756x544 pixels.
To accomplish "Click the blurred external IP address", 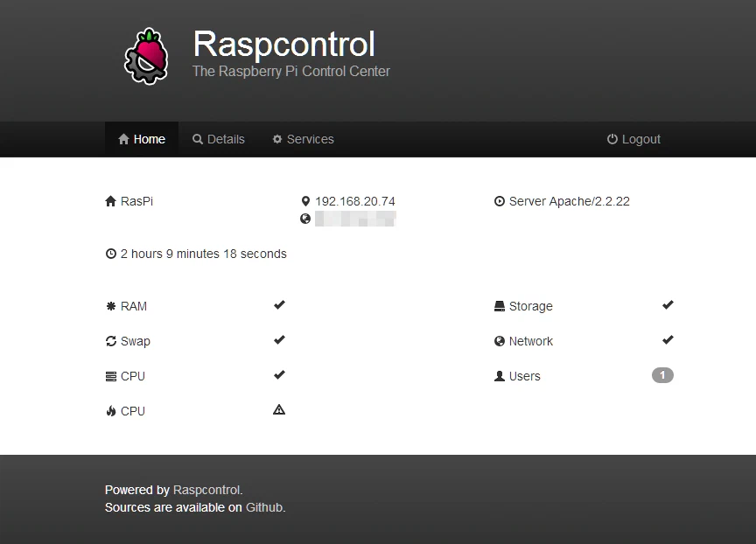I will coord(355,219).
